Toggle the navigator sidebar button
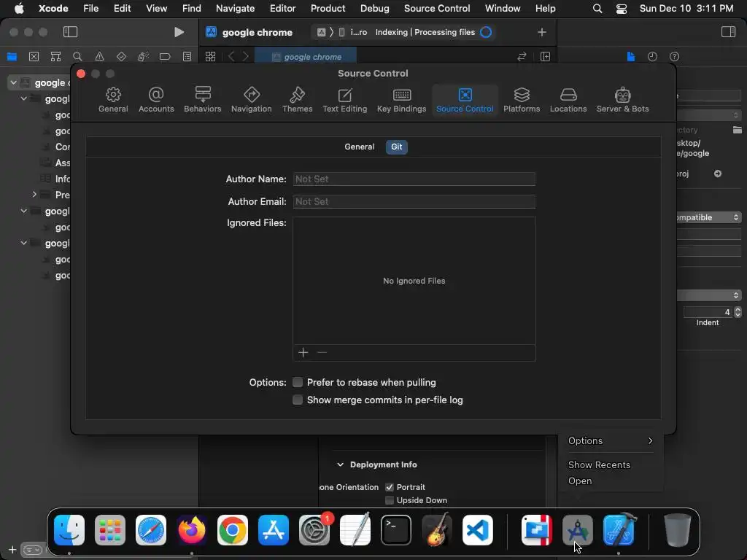 click(70, 32)
